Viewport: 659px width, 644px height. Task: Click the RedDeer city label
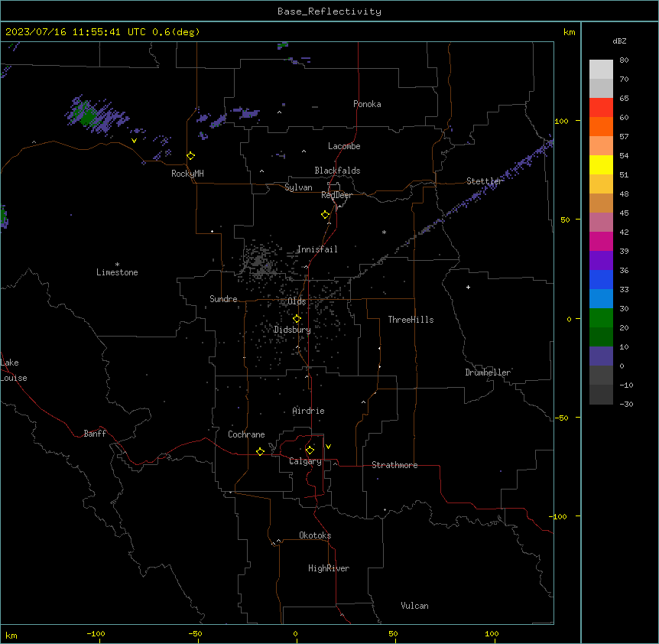click(336, 195)
